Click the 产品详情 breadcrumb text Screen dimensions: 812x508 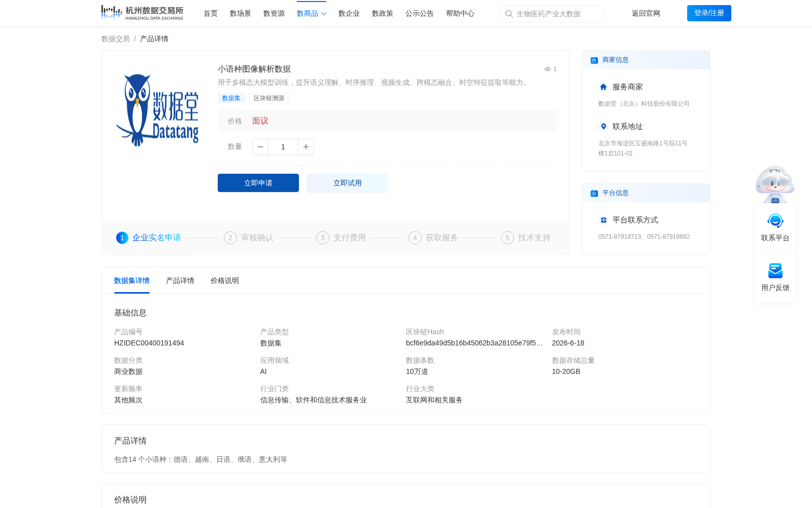[154, 39]
